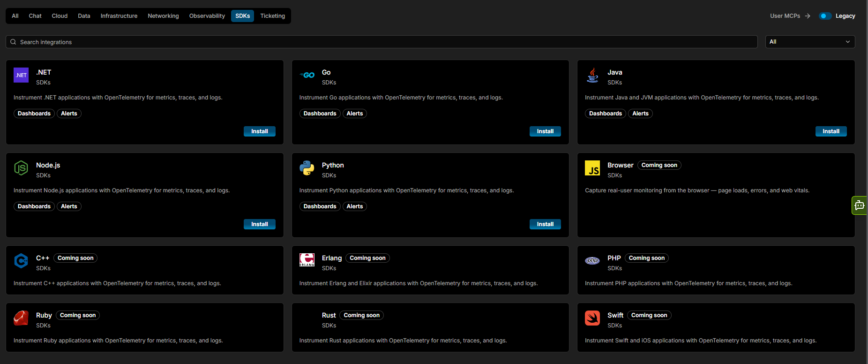The width and height of the screenshot is (868, 364).
Task: Click the Python card title
Action: 333,165
